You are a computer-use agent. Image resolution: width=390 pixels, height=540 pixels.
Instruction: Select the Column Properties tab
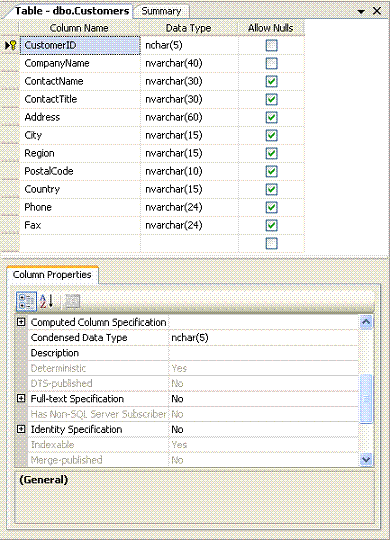click(x=52, y=275)
